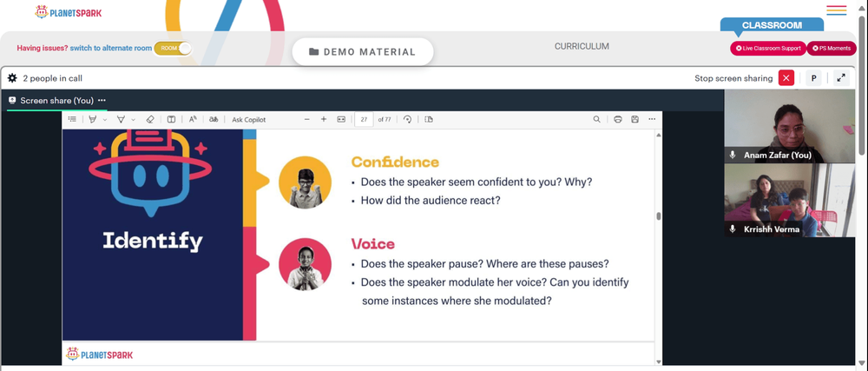Print the PDF document
The width and height of the screenshot is (868, 371).
[x=618, y=119]
